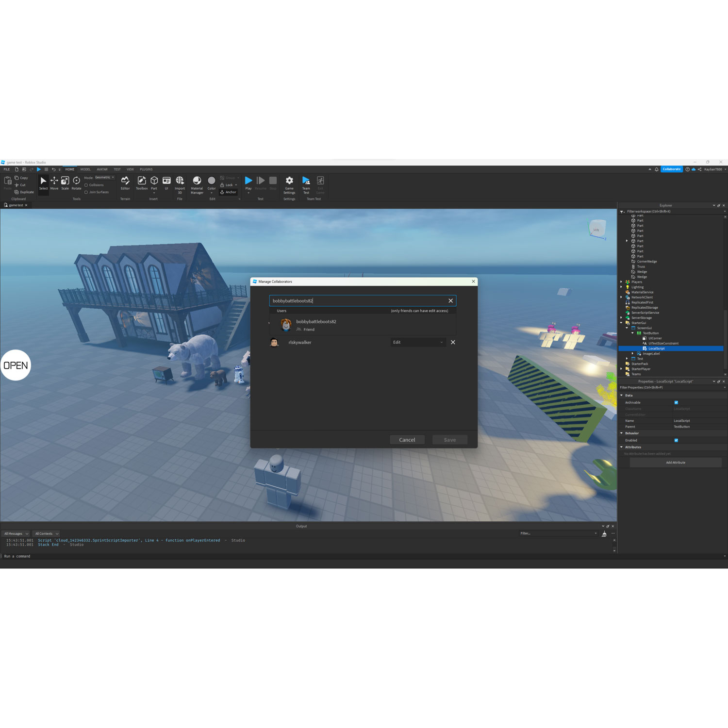Screen dimensions: 728x728
Task: Enable the Collisions checkbox
Action: click(x=86, y=185)
